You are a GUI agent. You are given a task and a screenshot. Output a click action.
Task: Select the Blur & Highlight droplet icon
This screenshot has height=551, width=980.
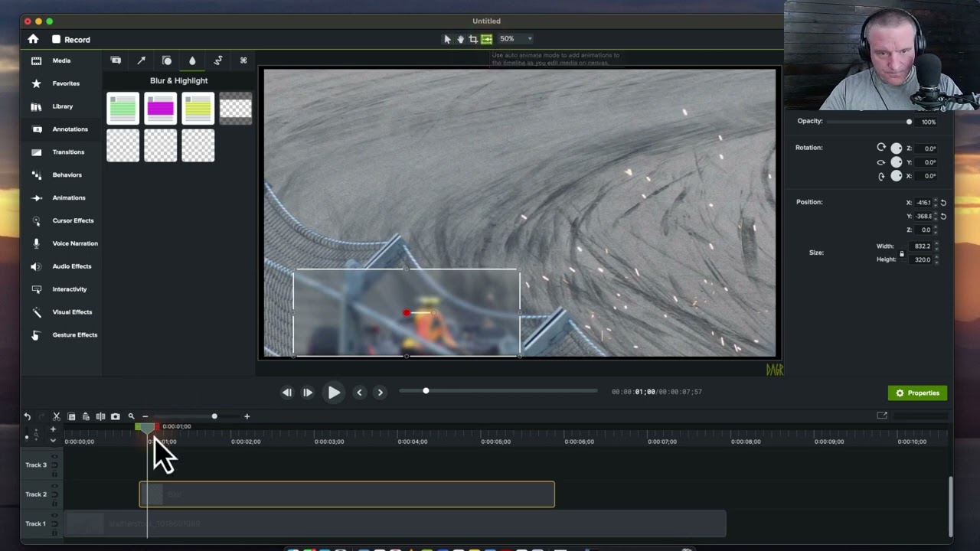point(192,60)
